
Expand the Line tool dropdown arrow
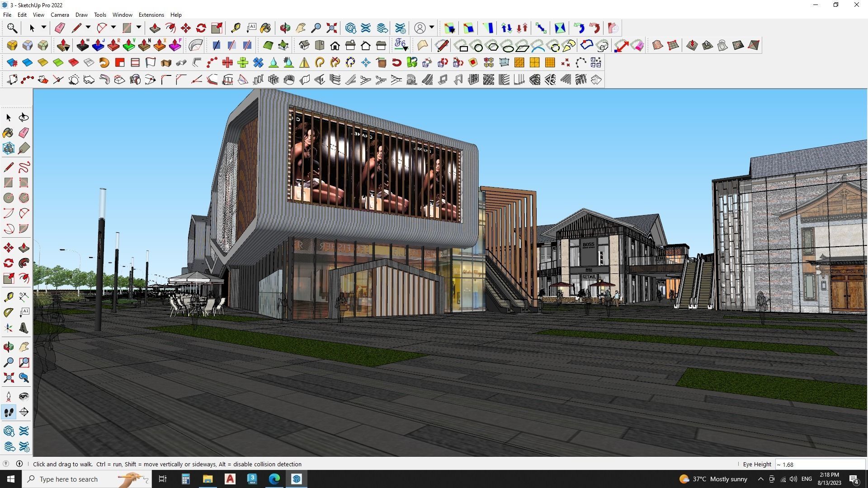click(x=88, y=28)
